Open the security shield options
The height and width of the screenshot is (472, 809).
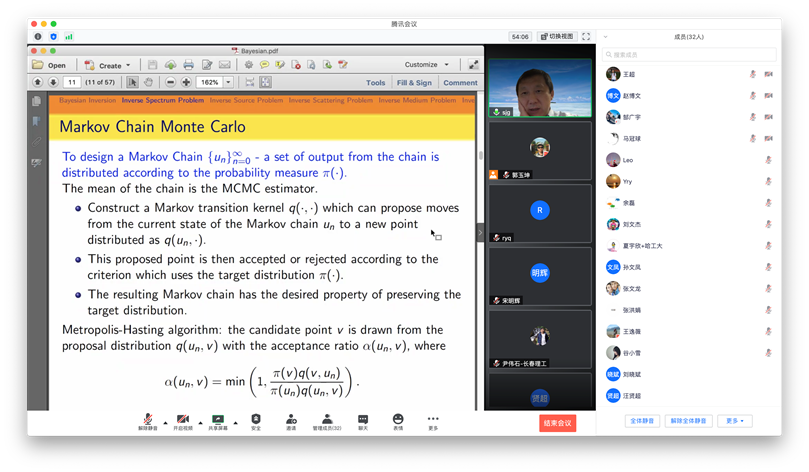pyautogui.click(x=256, y=419)
